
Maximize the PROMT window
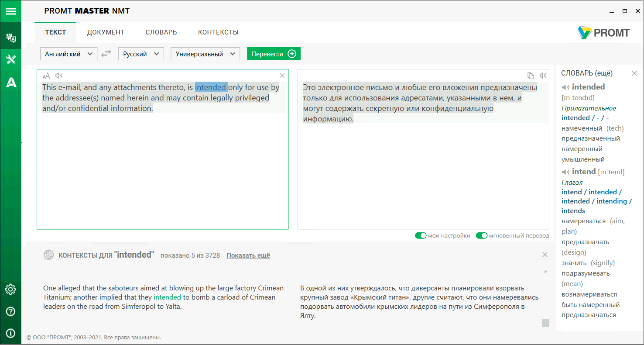click(x=625, y=11)
